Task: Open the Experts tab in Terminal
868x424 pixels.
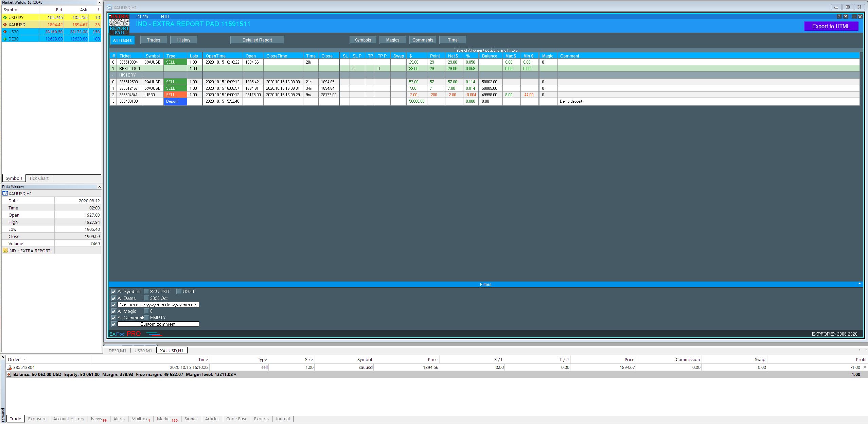Action: click(261, 419)
